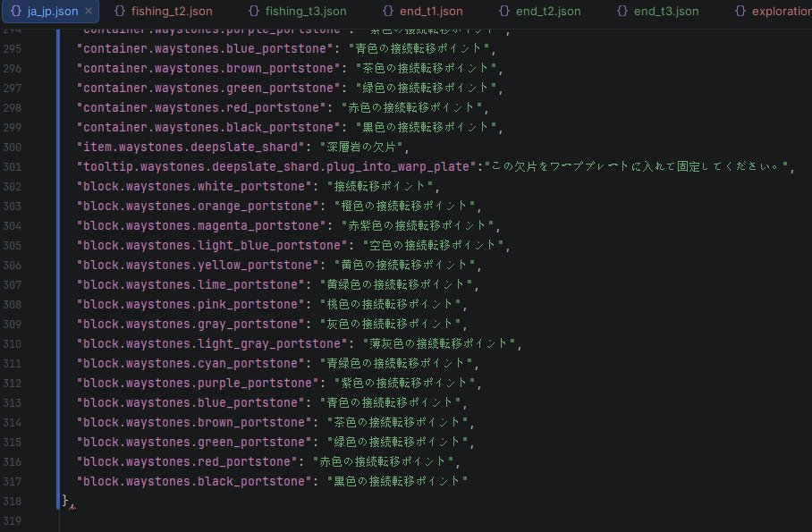This screenshot has height=532, width=812.
Task: Open the end_t1.json tab
Action: click(x=422, y=11)
